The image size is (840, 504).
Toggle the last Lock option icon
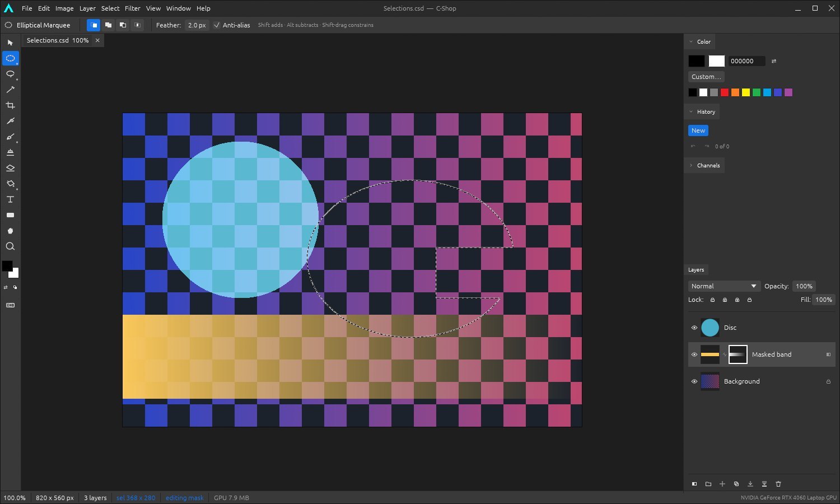point(749,300)
